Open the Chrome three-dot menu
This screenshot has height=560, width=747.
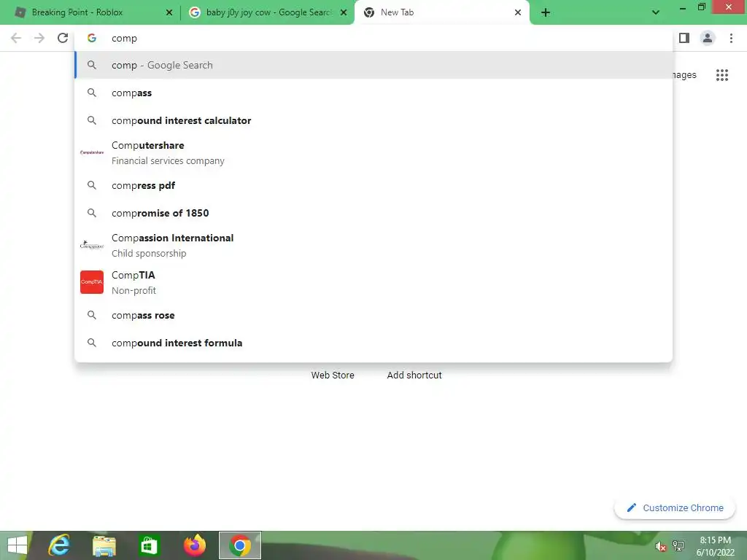click(x=731, y=38)
